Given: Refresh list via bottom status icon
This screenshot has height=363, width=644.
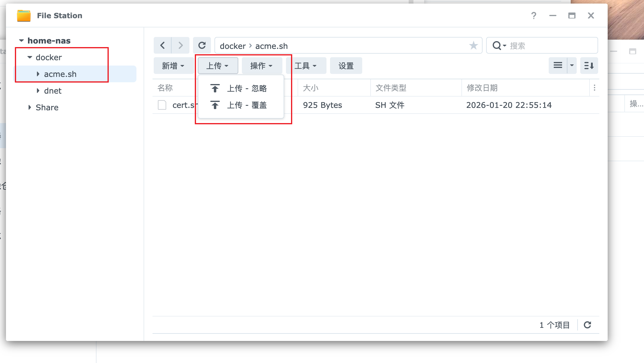Looking at the screenshot, I should [587, 325].
